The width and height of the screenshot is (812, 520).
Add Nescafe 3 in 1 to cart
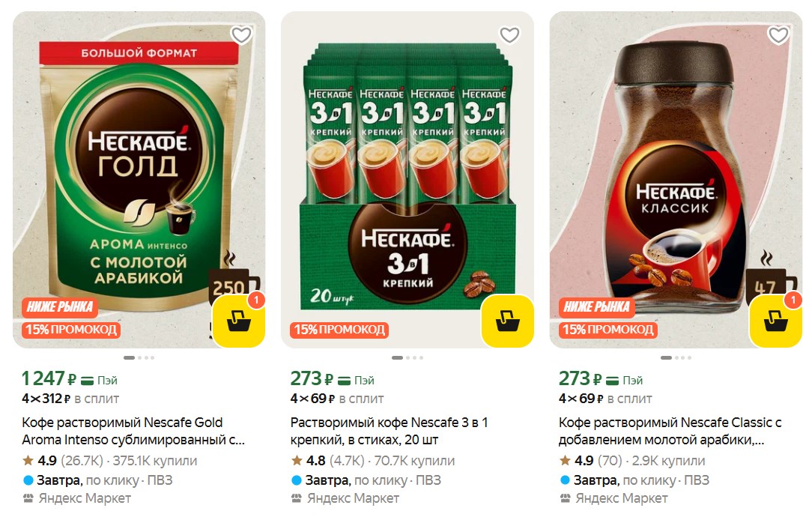click(507, 321)
